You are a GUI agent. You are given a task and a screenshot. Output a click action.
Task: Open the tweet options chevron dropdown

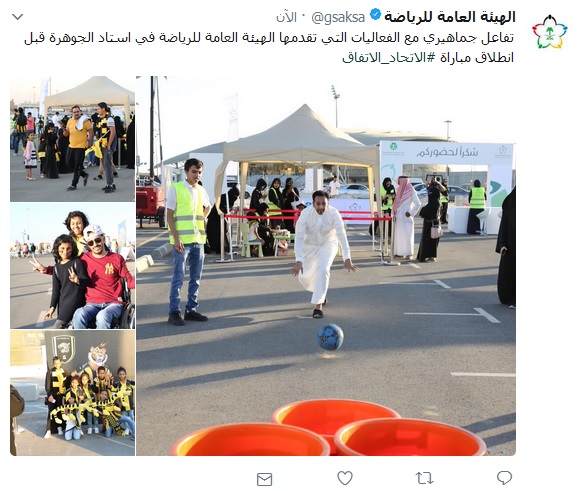18,17
